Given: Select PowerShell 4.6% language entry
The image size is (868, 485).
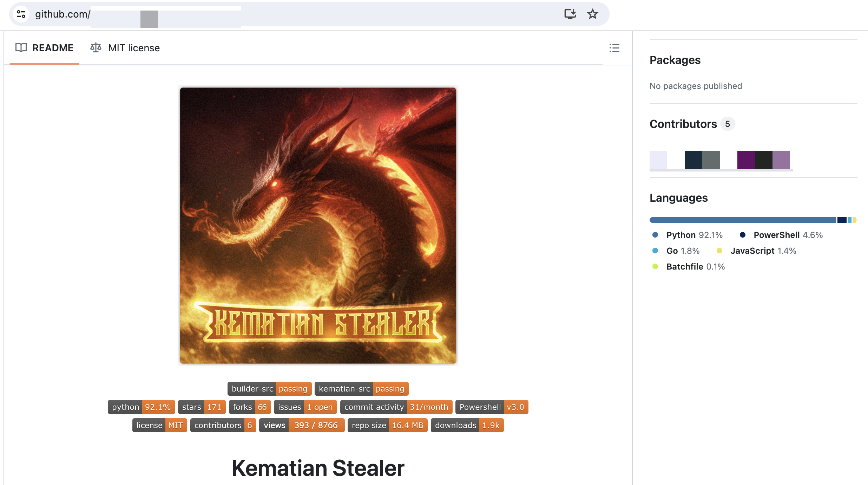Looking at the screenshot, I should coord(781,235).
